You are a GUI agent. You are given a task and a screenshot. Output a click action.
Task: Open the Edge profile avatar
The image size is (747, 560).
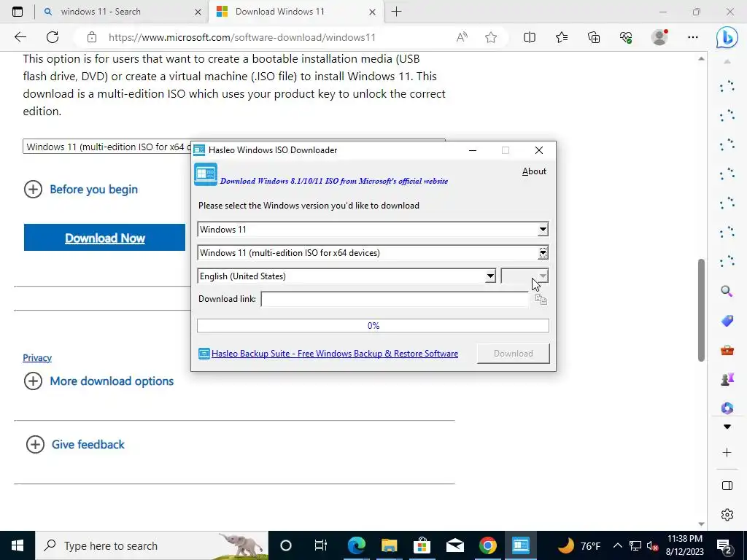pyautogui.click(x=659, y=37)
